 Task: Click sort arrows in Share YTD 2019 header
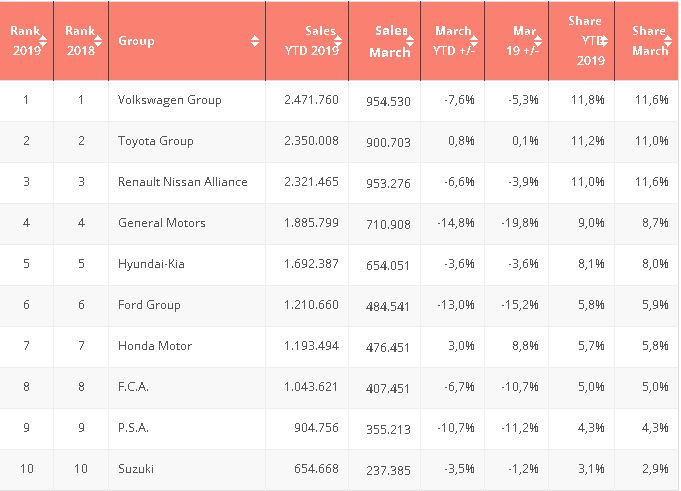(606, 41)
